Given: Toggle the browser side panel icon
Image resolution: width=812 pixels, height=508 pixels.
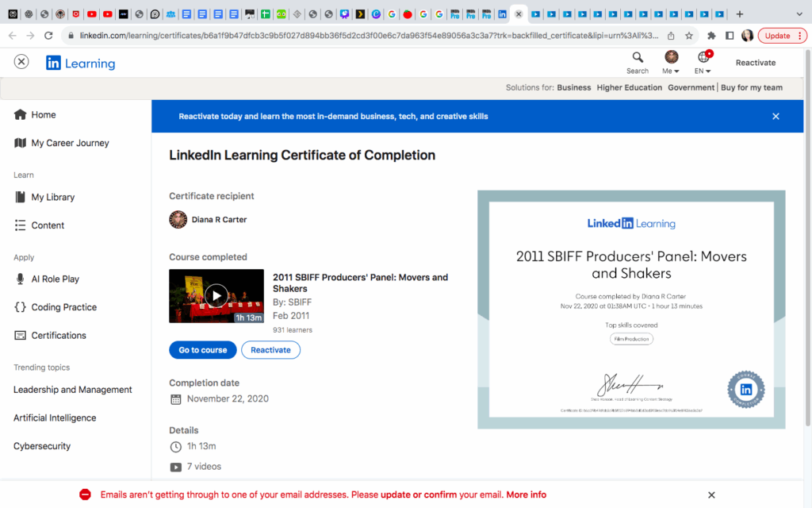Looking at the screenshot, I should pyautogui.click(x=730, y=36).
